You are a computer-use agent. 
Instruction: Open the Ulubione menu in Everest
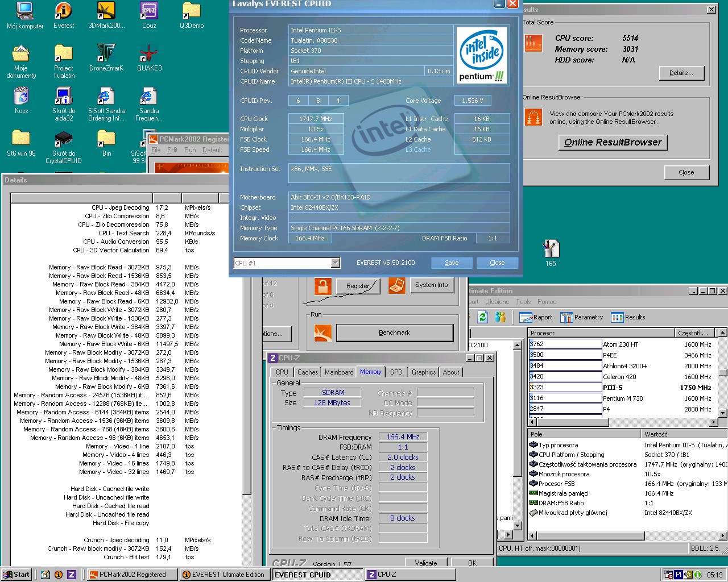pos(497,302)
